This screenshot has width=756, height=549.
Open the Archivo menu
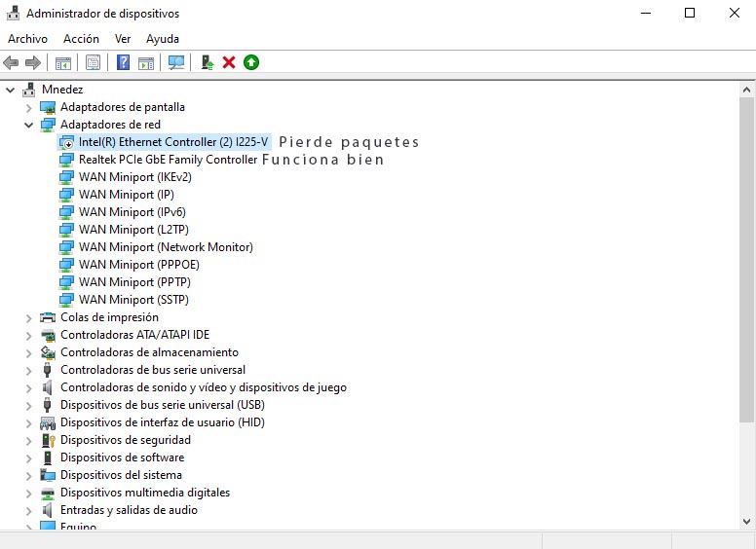coord(28,39)
